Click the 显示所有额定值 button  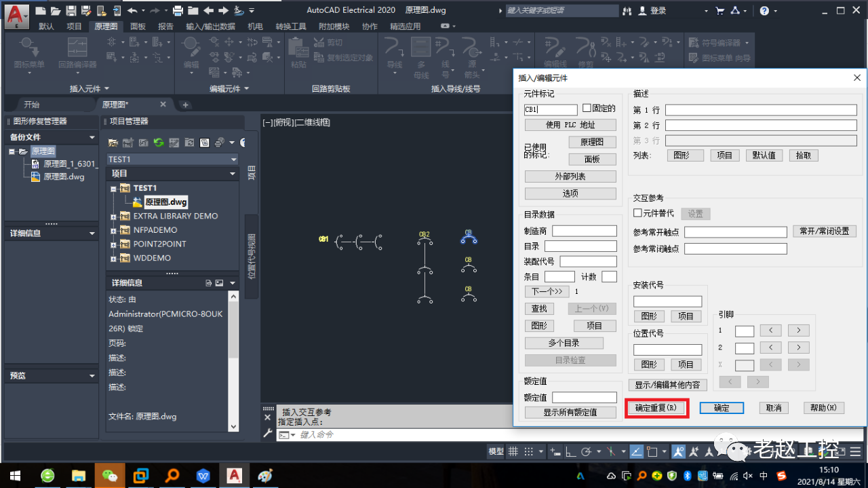(x=570, y=412)
